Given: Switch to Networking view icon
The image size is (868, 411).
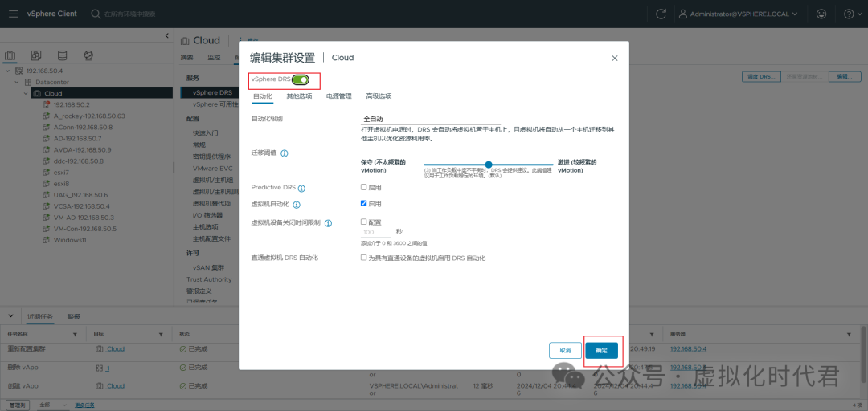Looking at the screenshot, I should (88, 56).
